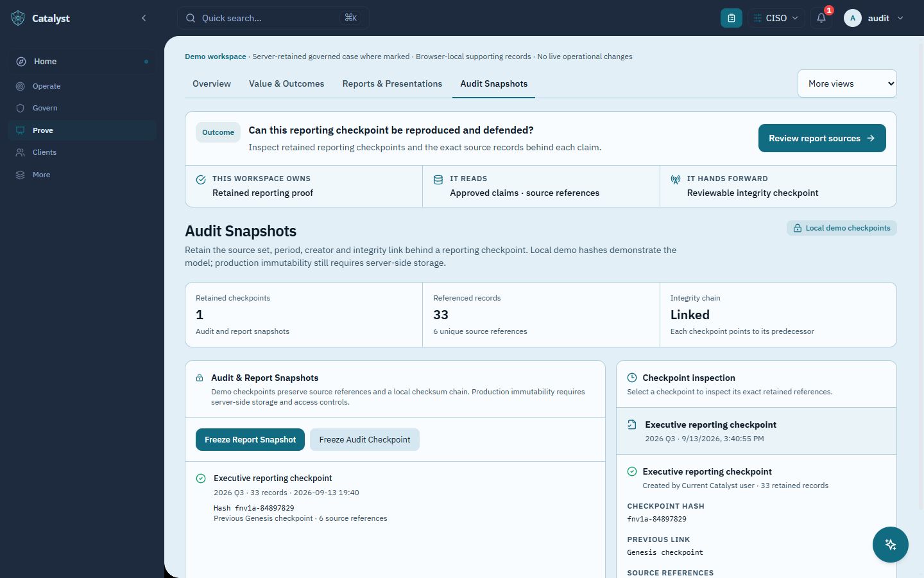Click the search magnifier icon
The image size is (924, 578).
tap(191, 18)
